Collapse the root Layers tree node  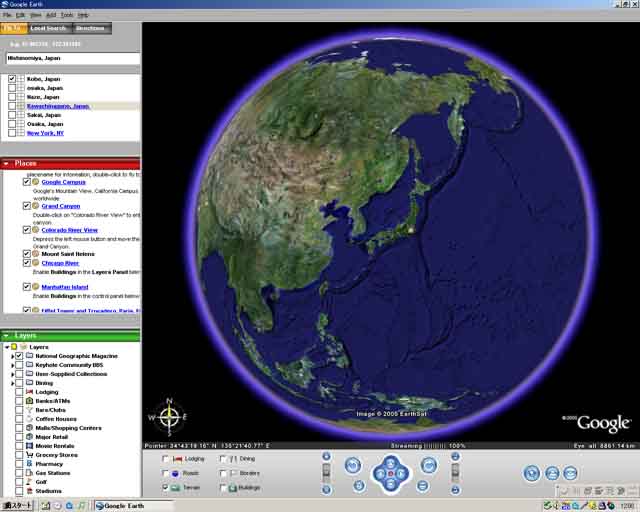pyautogui.click(x=7, y=347)
